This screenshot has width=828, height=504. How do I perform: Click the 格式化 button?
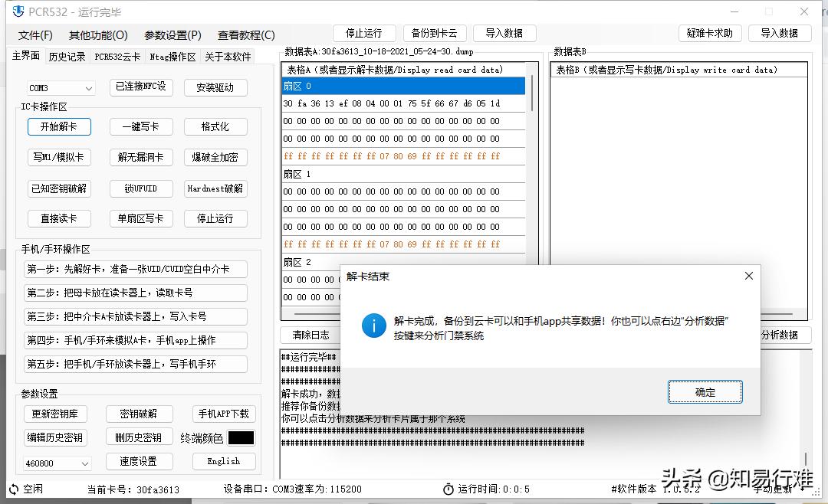tap(215, 126)
